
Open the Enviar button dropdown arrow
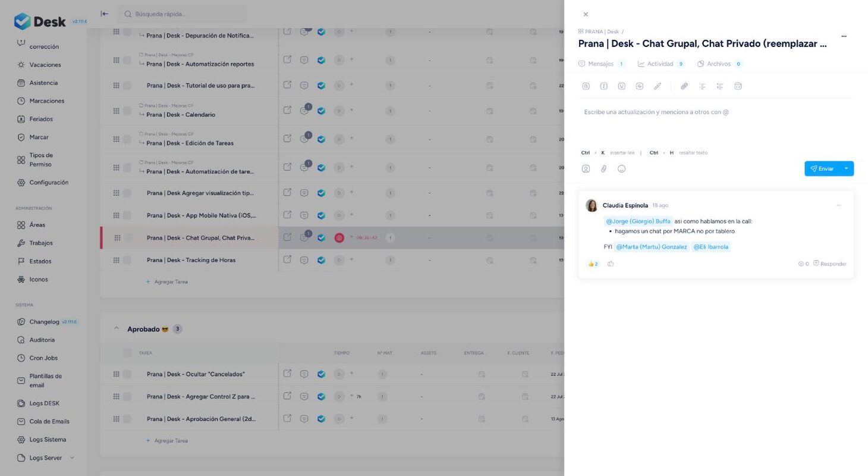coord(847,169)
